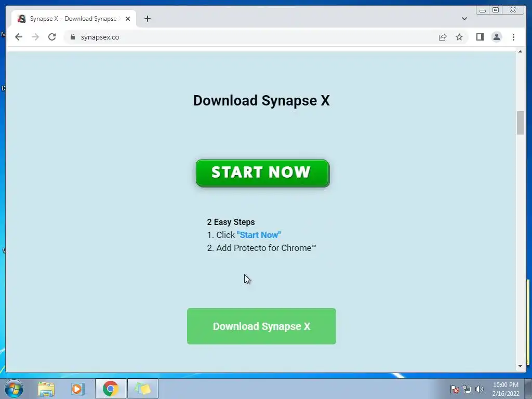
Task: Click "Add Protecto for Chrome" text
Action: (x=266, y=248)
